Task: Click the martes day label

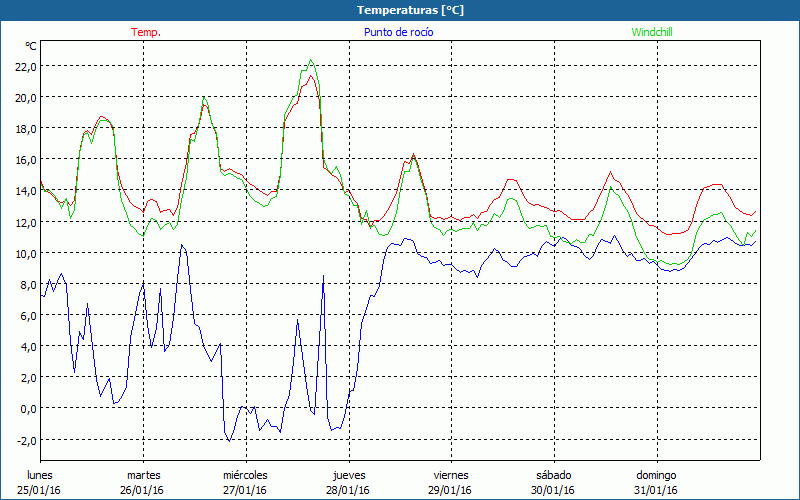Action: (143, 475)
